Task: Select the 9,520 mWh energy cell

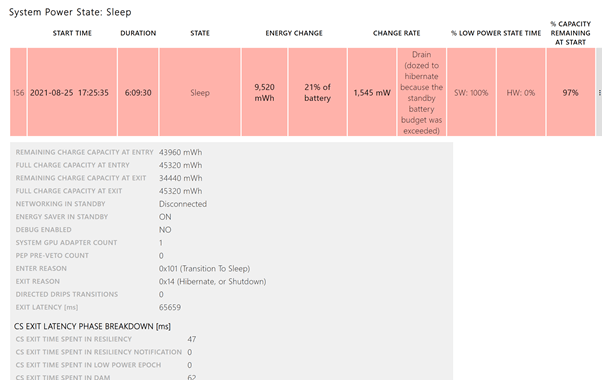Action: pyautogui.click(x=265, y=93)
